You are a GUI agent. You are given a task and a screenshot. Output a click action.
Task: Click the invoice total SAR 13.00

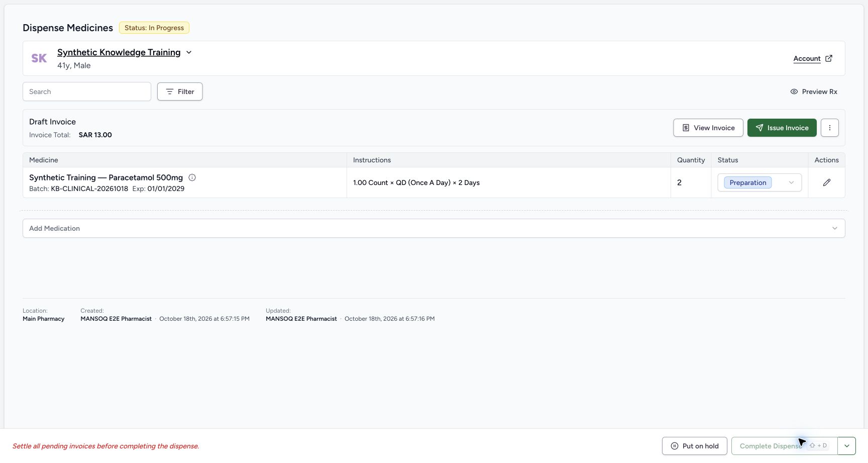coord(95,135)
